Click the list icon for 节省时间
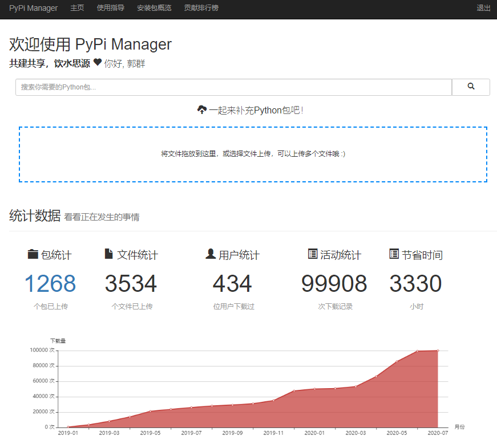This screenshot has height=448, width=497. (x=394, y=254)
